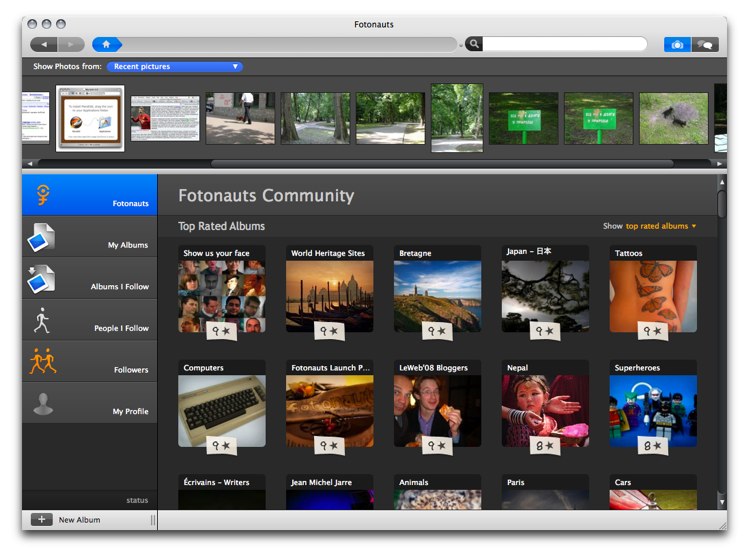749x550 pixels.
Task: Select My Albums in the sidebar
Action: pos(90,237)
